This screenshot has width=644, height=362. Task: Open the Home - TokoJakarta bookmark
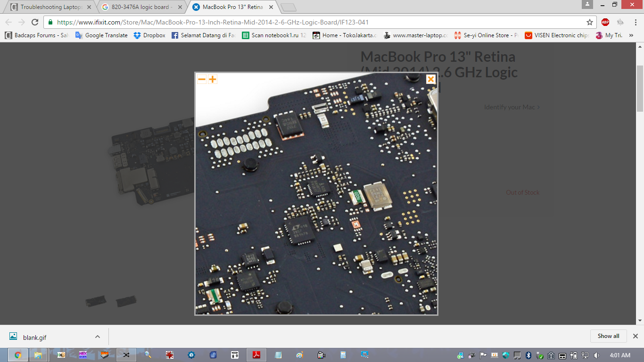tap(345, 35)
